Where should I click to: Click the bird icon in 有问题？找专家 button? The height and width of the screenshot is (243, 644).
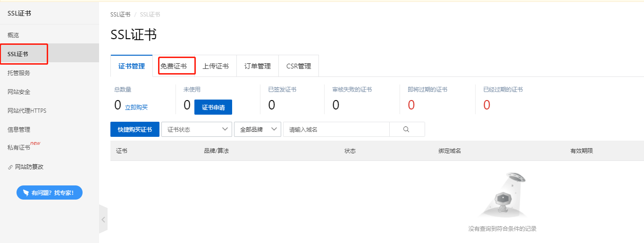[x=26, y=193]
